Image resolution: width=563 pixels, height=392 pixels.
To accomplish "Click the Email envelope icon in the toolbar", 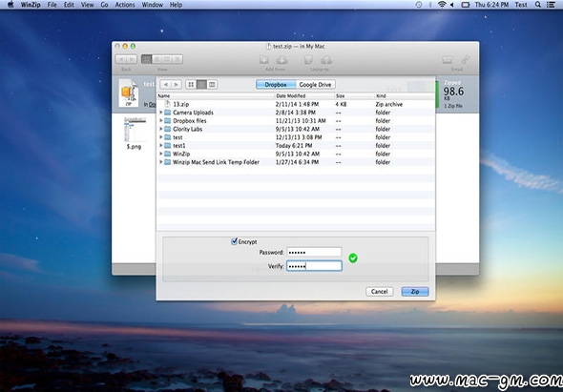I will (447, 59).
